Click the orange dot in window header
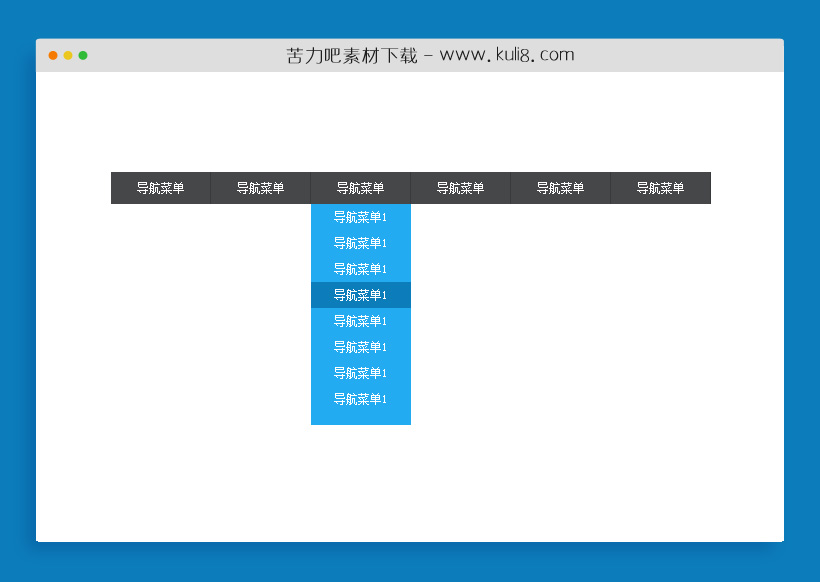This screenshot has width=820, height=582. point(53,55)
